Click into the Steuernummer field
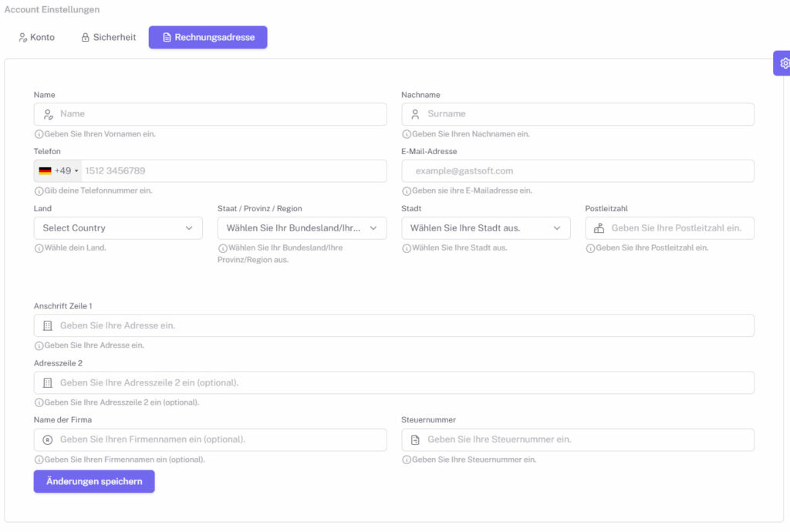Viewport: 790px width, 532px height. (577, 439)
